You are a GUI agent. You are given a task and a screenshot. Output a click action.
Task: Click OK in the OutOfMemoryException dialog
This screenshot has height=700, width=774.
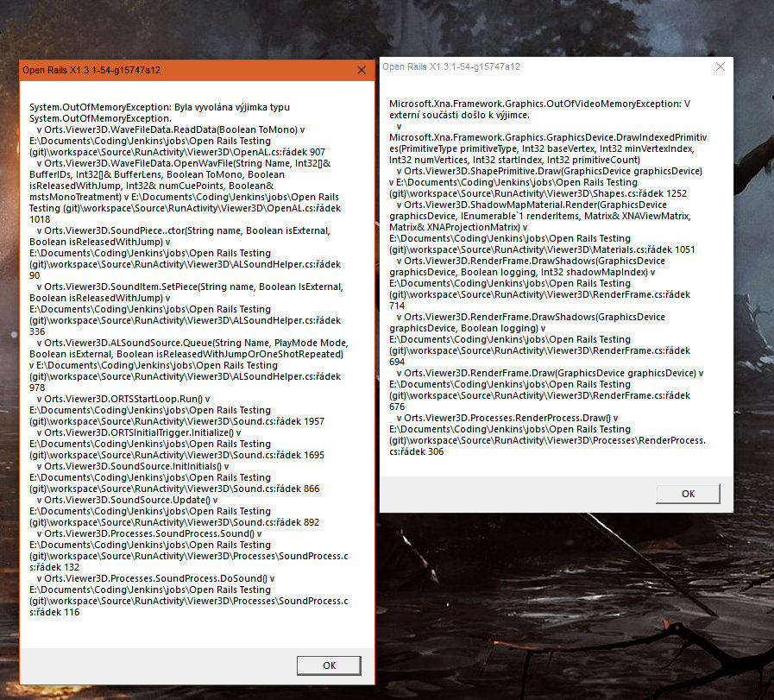point(329,665)
